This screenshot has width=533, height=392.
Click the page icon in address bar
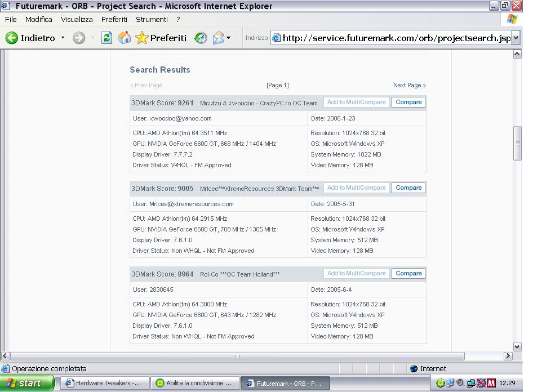click(x=277, y=38)
